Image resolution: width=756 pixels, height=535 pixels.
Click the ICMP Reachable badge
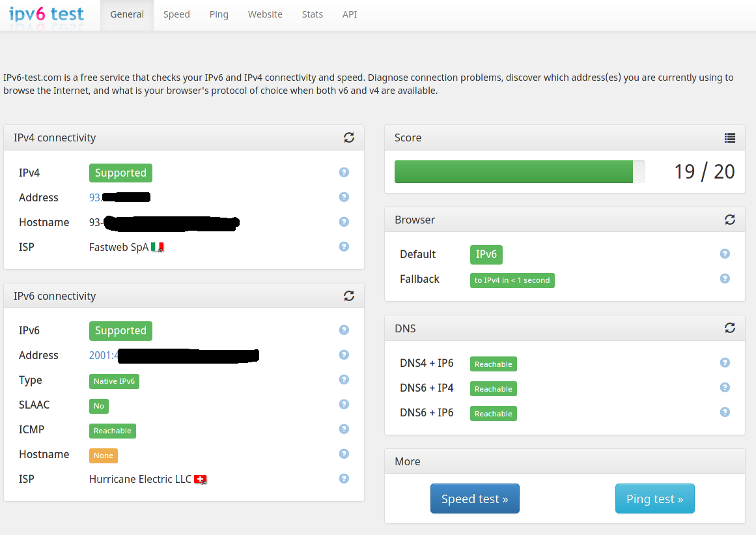pos(113,431)
